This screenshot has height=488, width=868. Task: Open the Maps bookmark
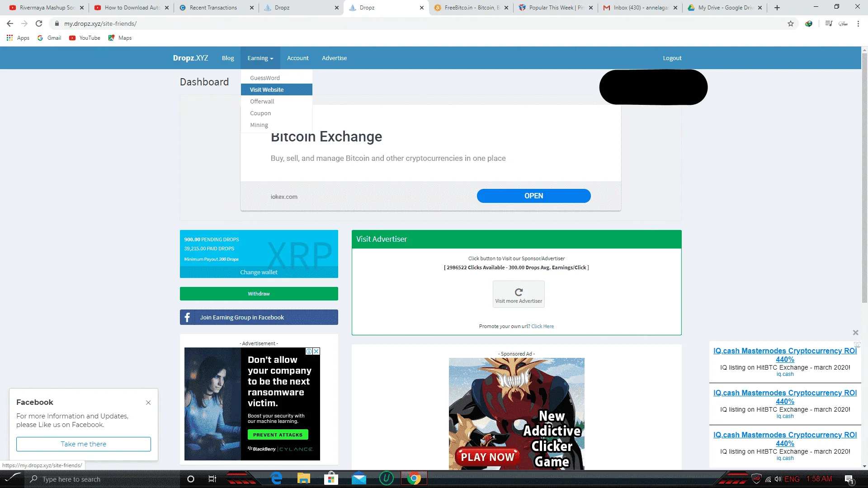pos(120,38)
